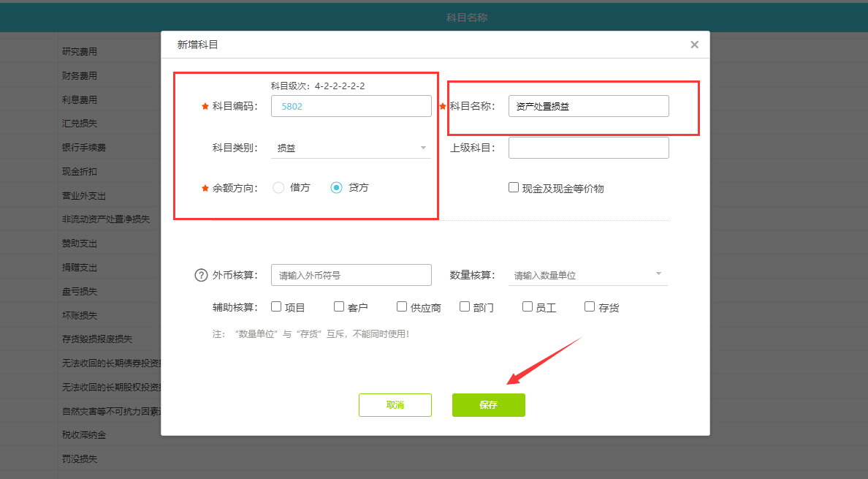The image size is (868, 479).
Task: Check the 项目 auxiliary accounting box
Action: click(276, 307)
